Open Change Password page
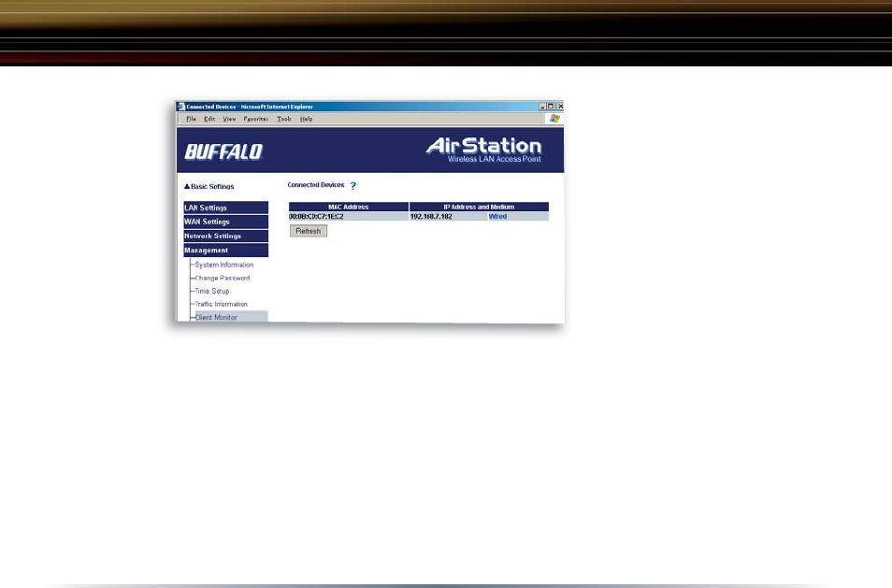Viewport: 892px width, 588px height. click(x=222, y=278)
